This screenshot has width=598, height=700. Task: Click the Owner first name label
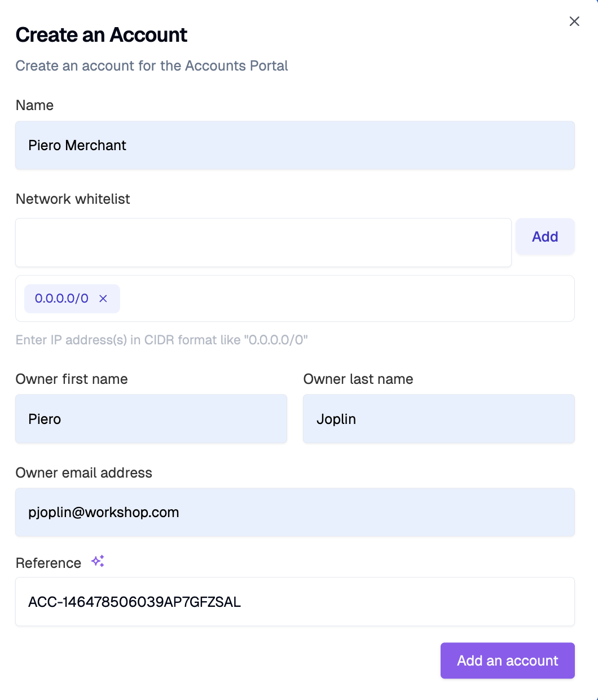coord(72,379)
